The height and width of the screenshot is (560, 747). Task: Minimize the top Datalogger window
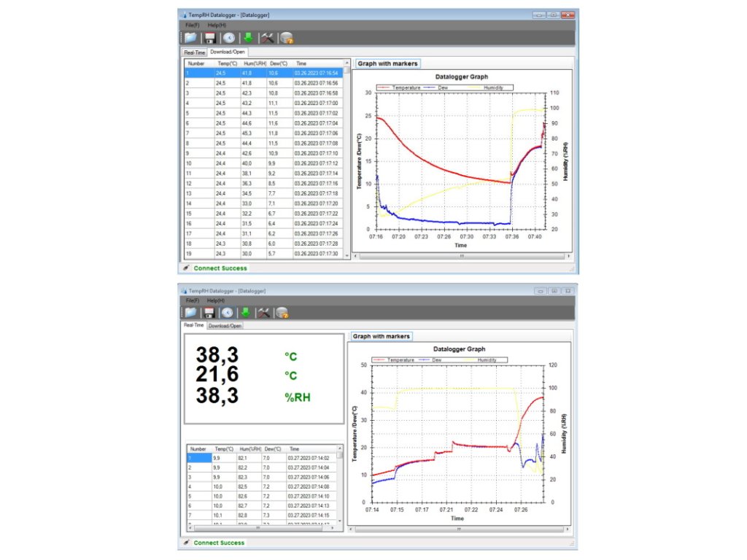[539, 15]
